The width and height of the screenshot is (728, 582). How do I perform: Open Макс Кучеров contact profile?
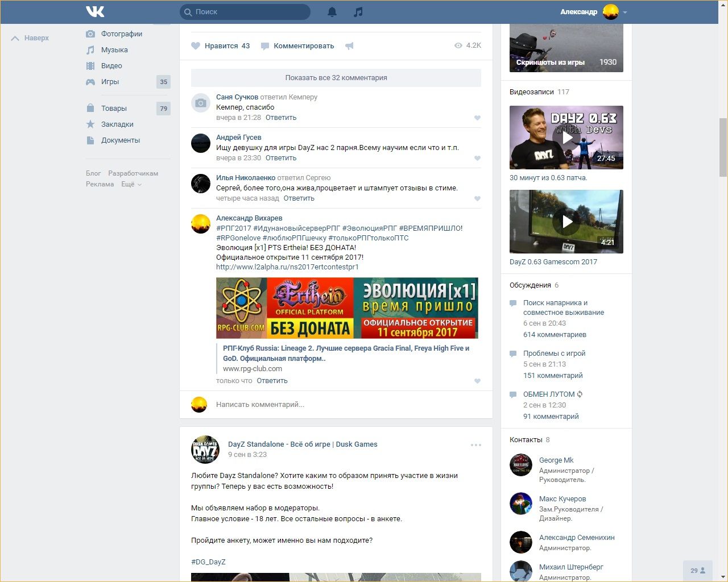562,499
